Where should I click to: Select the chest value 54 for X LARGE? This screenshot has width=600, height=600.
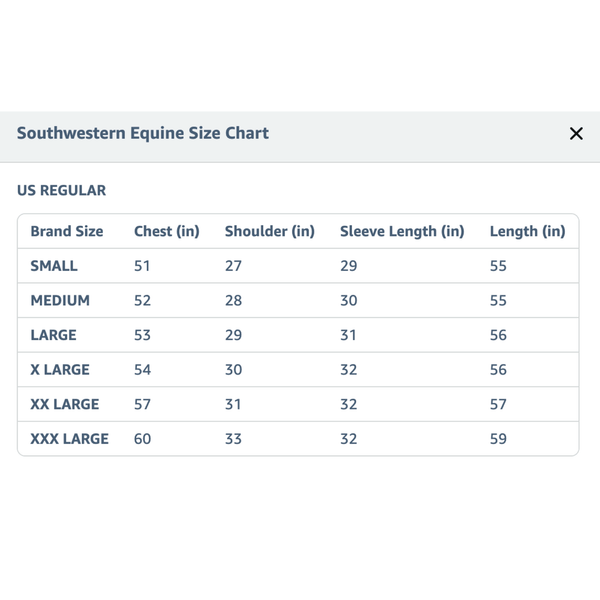(x=143, y=369)
